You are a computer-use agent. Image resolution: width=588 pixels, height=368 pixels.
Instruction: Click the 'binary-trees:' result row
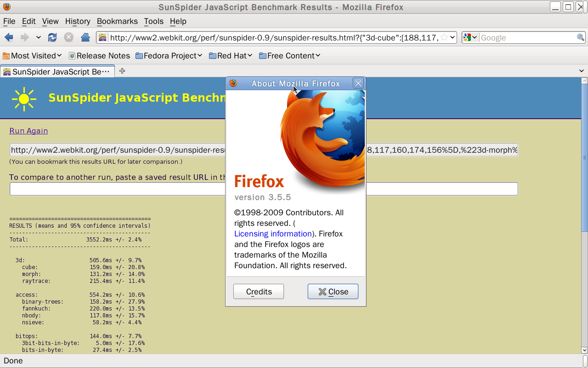pyautogui.click(x=83, y=301)
